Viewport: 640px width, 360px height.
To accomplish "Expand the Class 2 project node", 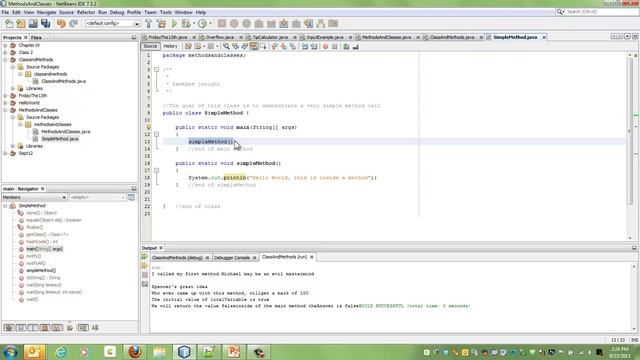I will tap(5, 53).
